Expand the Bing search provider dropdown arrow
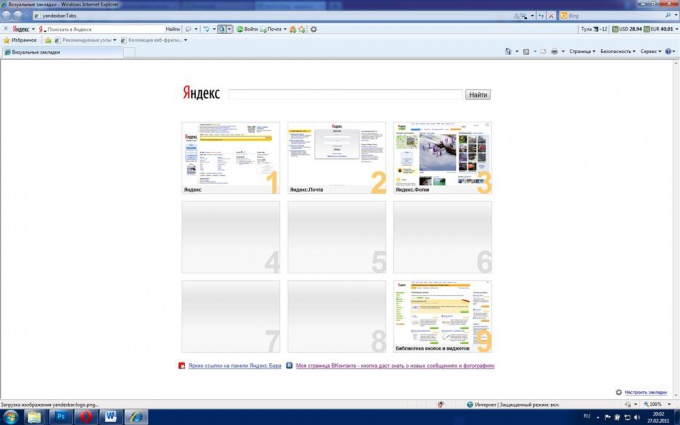Screen dimensions: 680x425 [676, 16]
